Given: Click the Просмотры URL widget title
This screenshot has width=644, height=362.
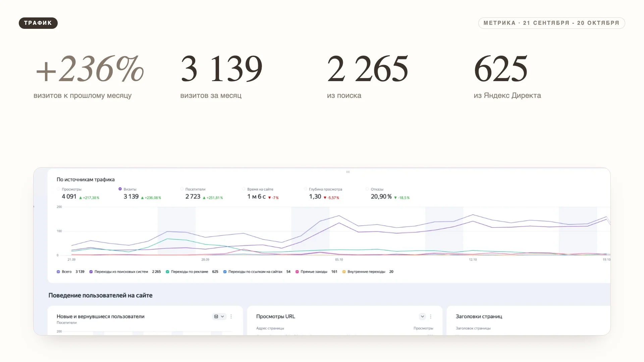Looking at the screenshot, I should pos(276,316).
